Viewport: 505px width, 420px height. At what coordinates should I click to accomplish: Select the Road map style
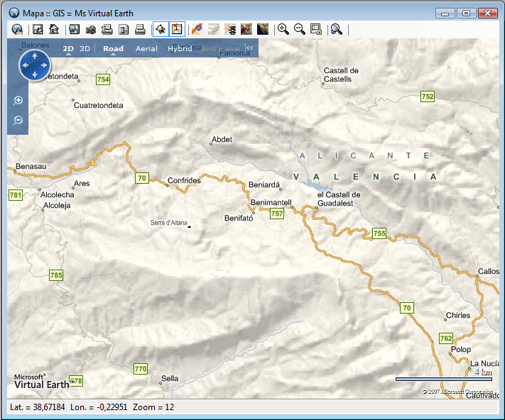[x=113, y=49]
